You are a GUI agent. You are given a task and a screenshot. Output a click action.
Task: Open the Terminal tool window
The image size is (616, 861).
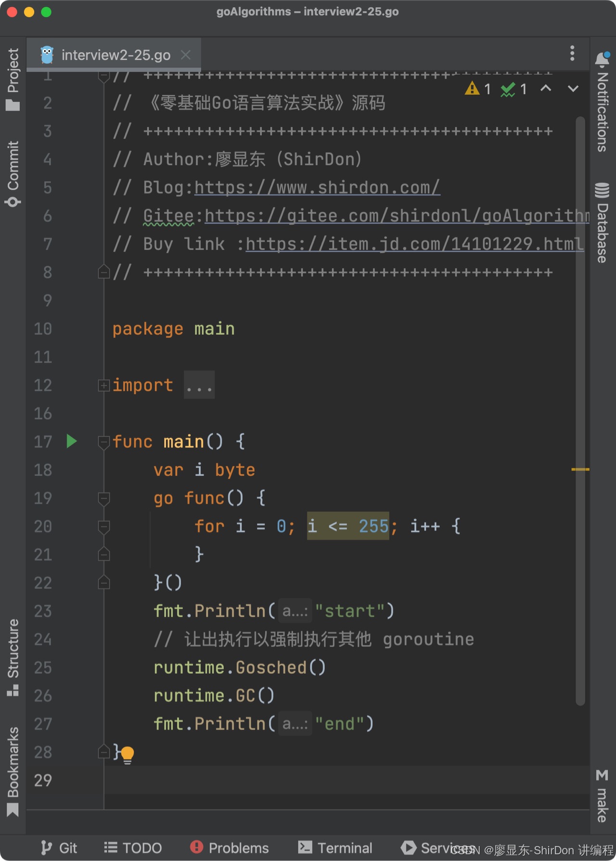pyautogui.click(x=335, y=848)
